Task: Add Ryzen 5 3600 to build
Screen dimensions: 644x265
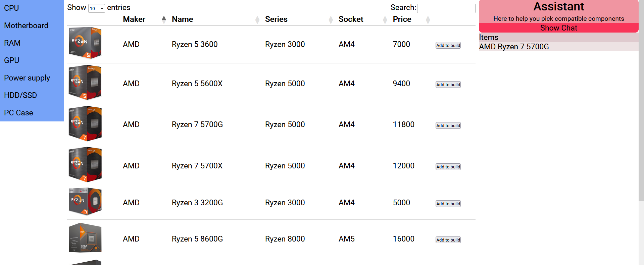Action: pyautogui.click(x=448, y=45)
